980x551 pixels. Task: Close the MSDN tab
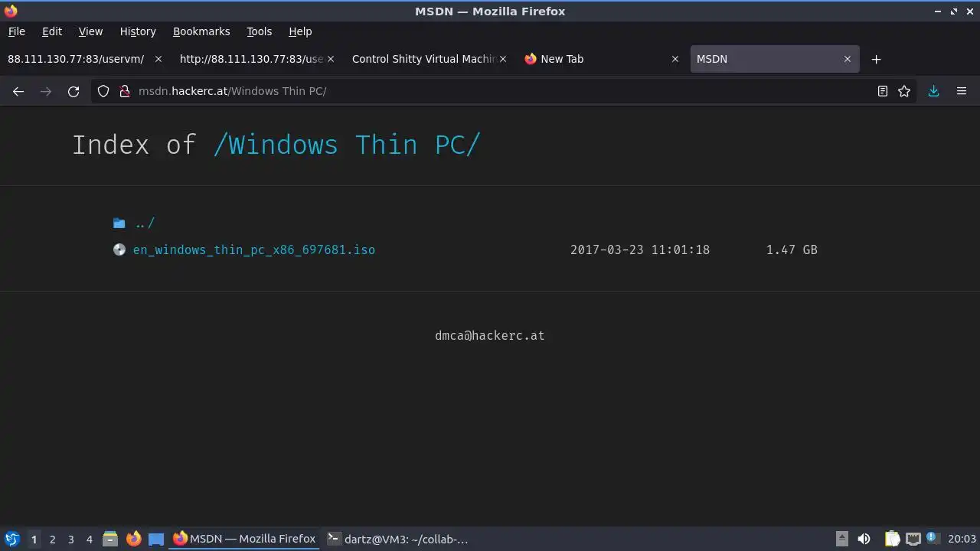coord(847,59)
